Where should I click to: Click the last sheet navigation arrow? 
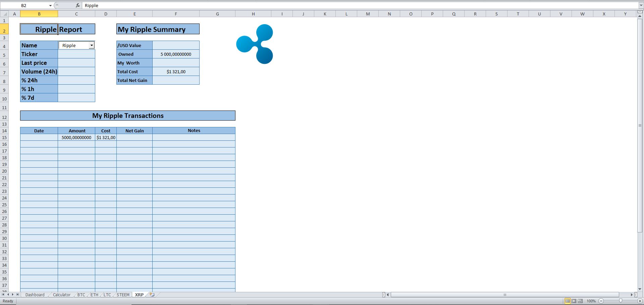point(18,295)
